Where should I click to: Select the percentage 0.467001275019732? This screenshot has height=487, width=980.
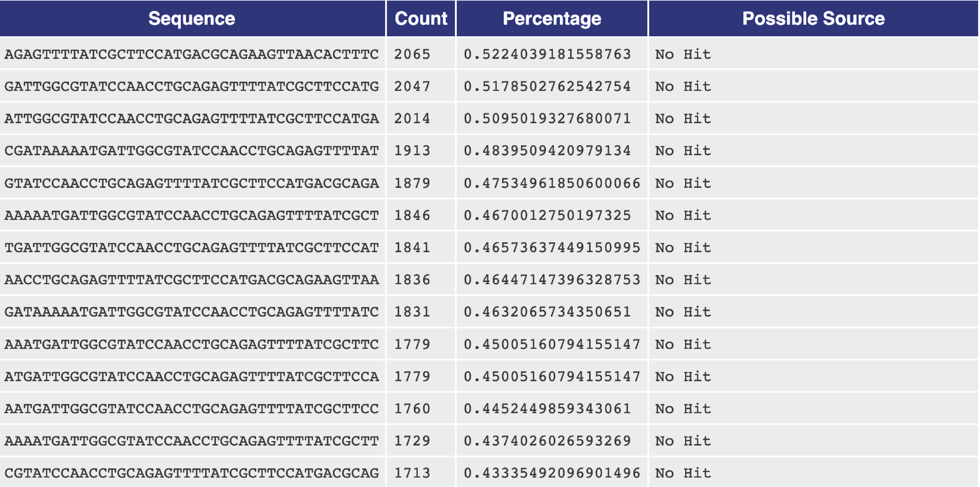[547, 216]
